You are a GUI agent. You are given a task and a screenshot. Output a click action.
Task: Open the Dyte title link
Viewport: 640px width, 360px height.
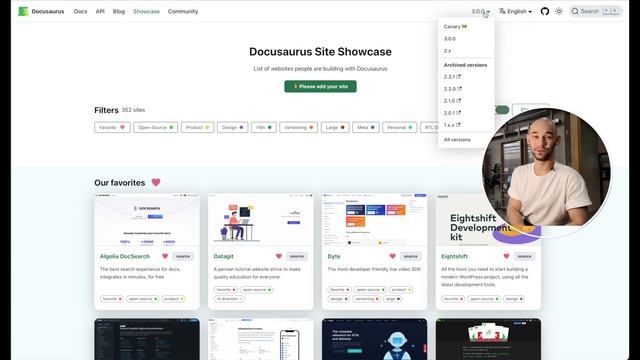[x=334, y=256]
